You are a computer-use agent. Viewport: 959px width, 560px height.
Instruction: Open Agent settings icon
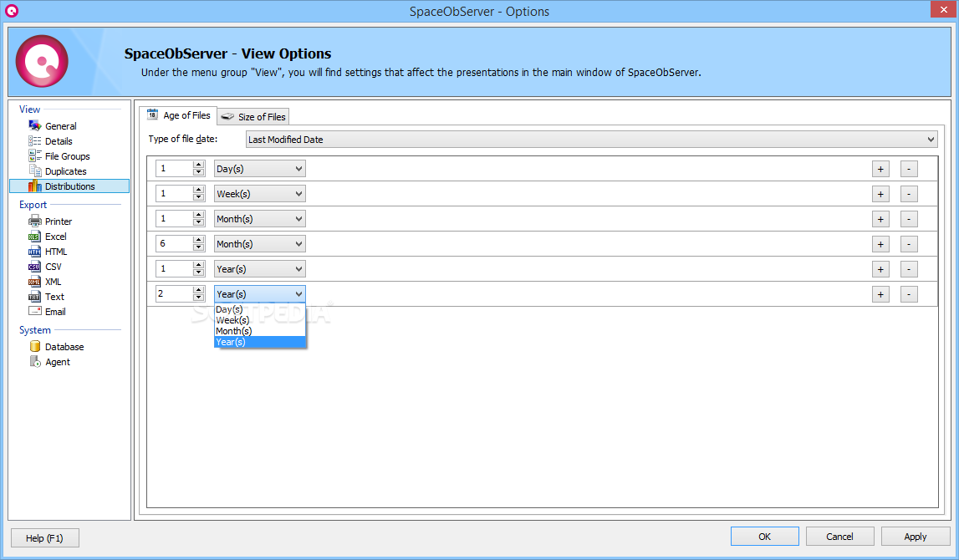[x=35, y=361]
